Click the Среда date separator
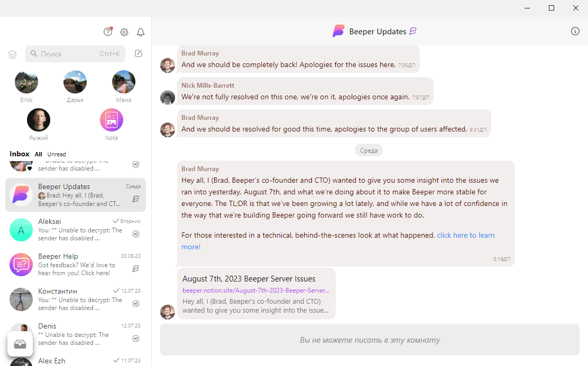588x366 pixels. [x=369, y=150]
